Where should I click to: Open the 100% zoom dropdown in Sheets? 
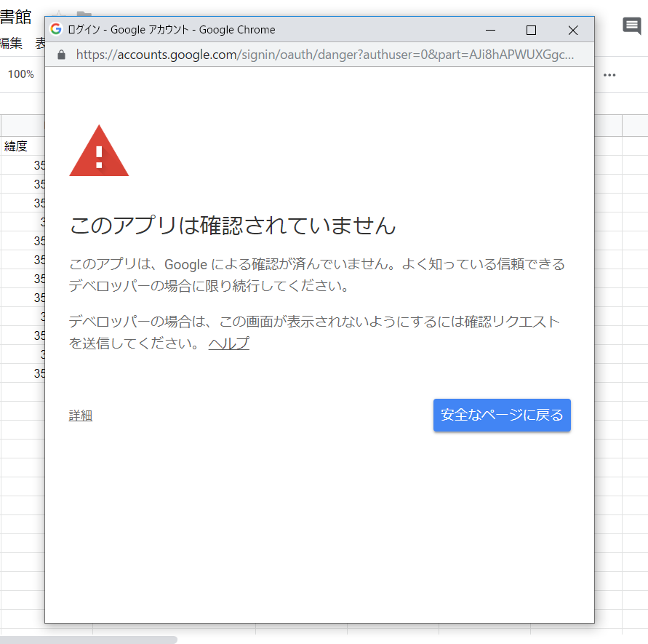coord(21,74)
